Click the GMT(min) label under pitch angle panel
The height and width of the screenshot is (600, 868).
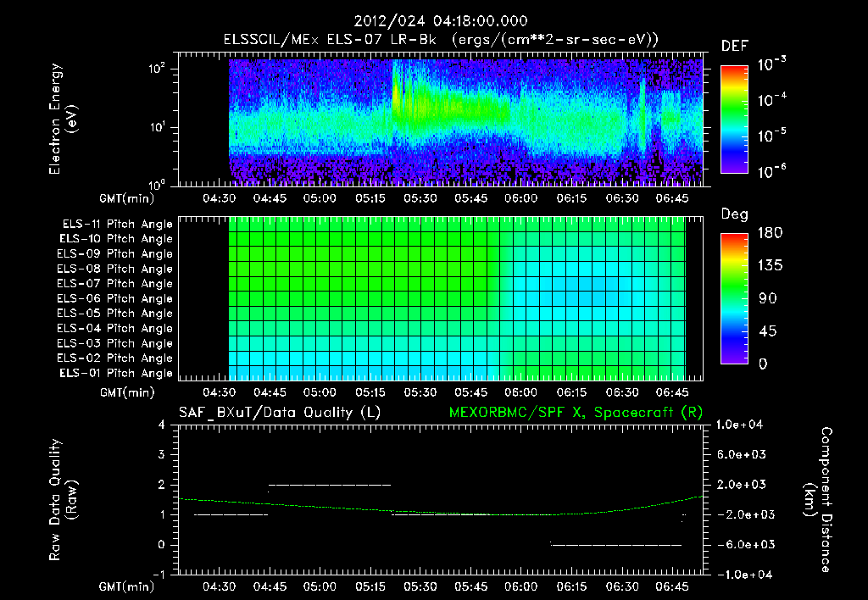(x=127, y=392)
